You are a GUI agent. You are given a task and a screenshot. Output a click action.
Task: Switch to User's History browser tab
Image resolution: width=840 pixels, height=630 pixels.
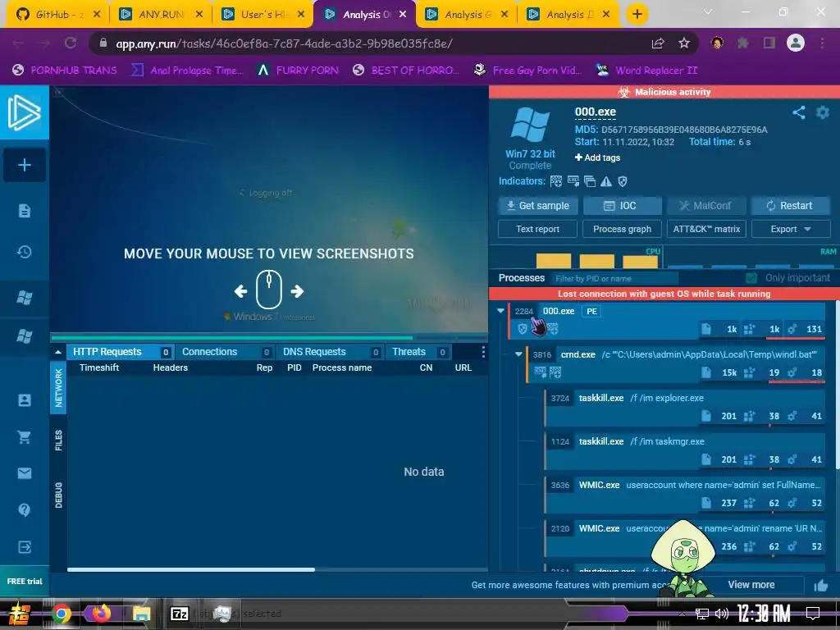pyautogui.click(x=262, y=14)
